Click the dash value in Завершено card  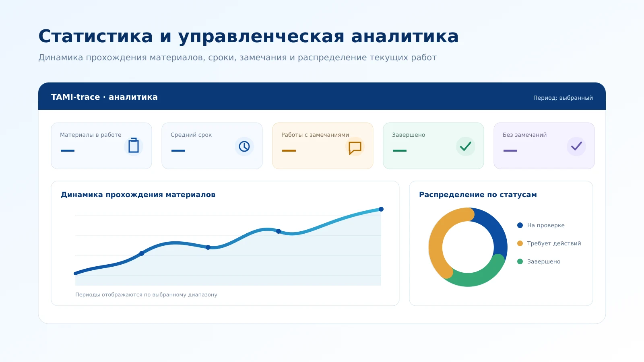(400, 151)
